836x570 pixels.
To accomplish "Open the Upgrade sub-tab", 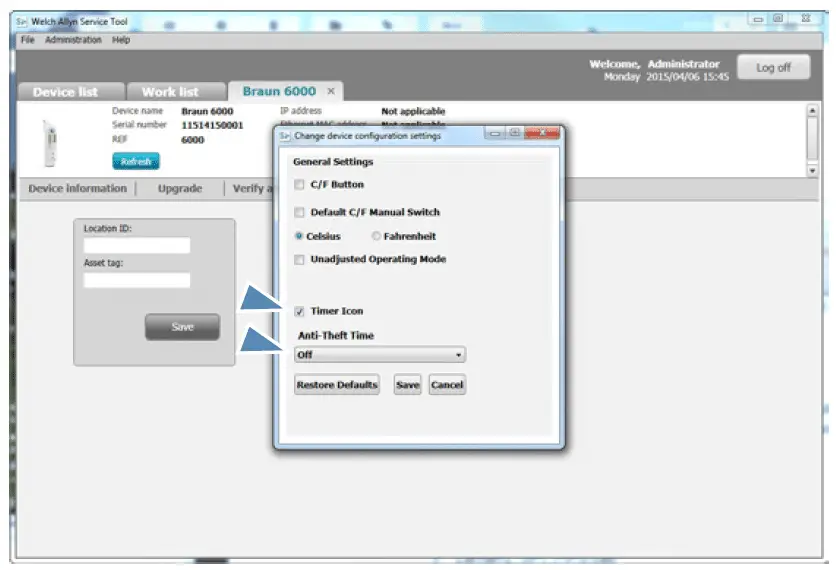I will tap(180, 188).
